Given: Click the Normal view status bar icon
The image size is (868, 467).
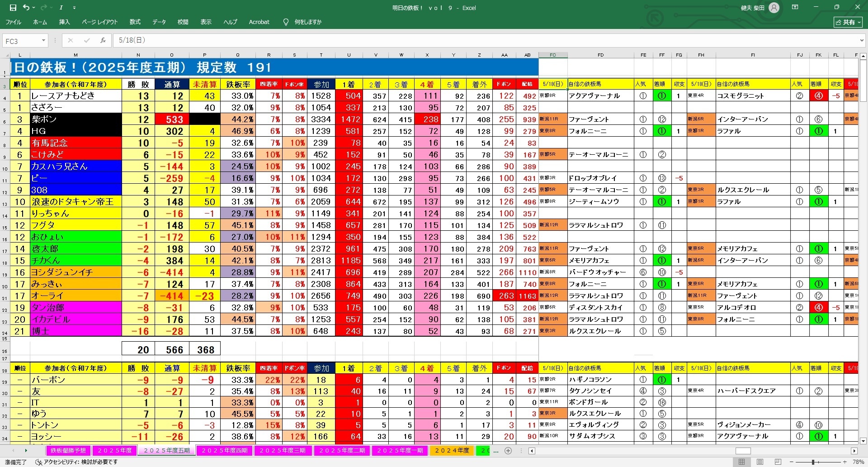Looking at the screenshot, I should 742,462.
